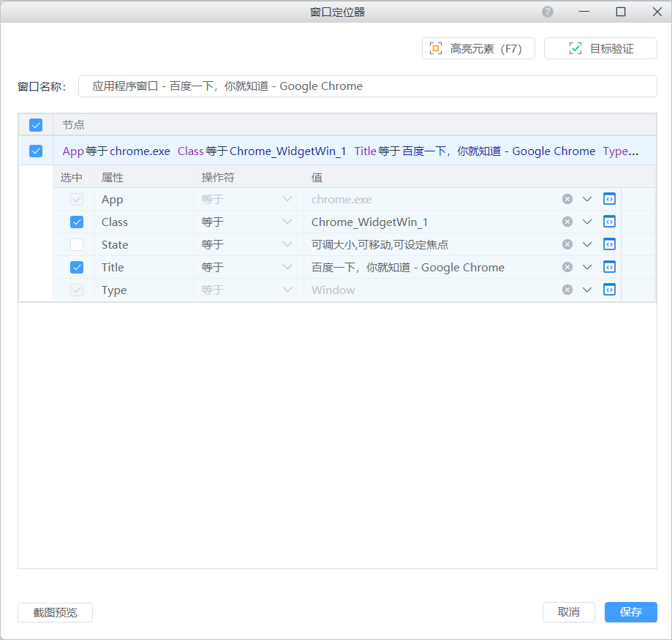Open variable editor icon for Class row

click(609, 222)
